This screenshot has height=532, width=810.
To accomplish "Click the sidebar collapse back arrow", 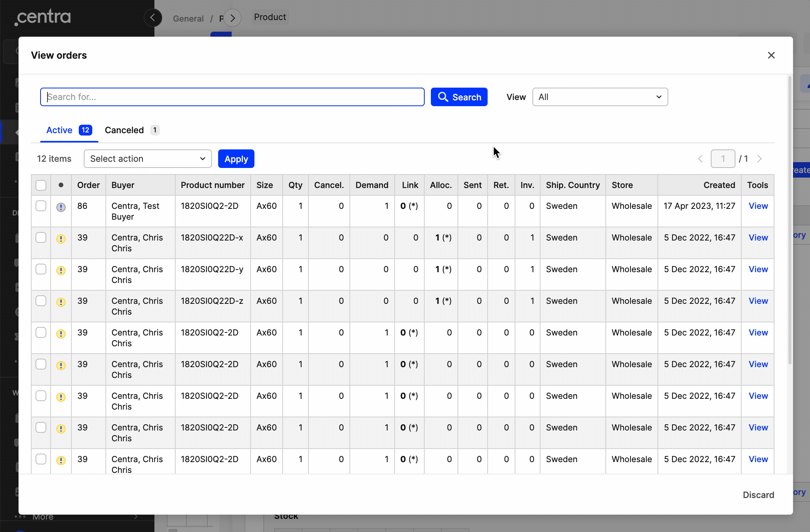I will pos(153,18).
